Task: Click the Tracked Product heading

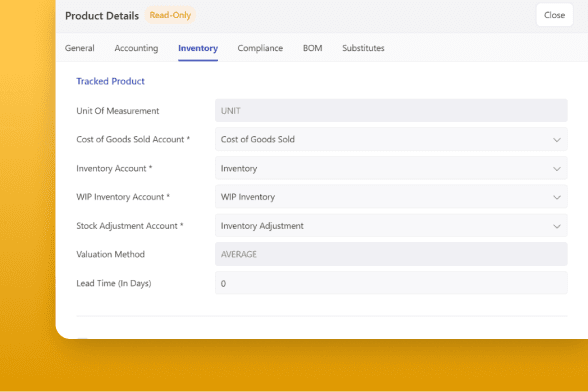Action: (x=110, y=81)
